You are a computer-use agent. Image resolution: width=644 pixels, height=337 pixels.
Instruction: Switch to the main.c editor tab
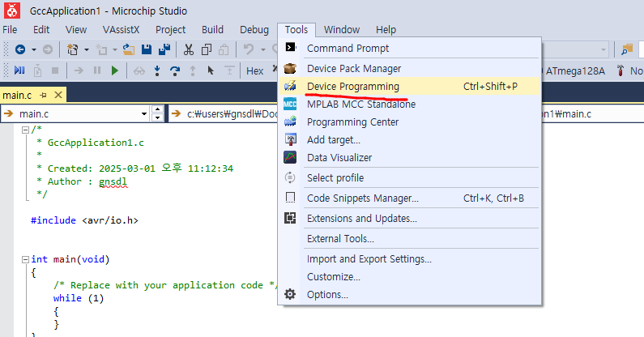17,96
